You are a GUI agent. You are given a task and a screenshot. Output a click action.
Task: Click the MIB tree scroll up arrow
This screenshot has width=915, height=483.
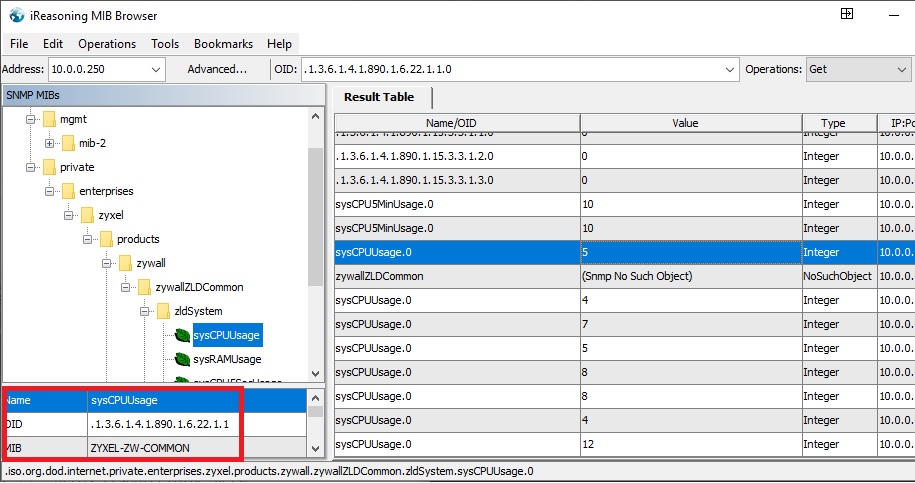(x=316, y=116)
